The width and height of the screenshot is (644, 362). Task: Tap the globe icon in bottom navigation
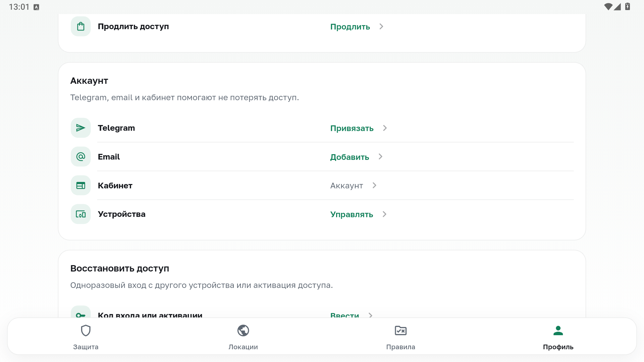click(243, 330)
